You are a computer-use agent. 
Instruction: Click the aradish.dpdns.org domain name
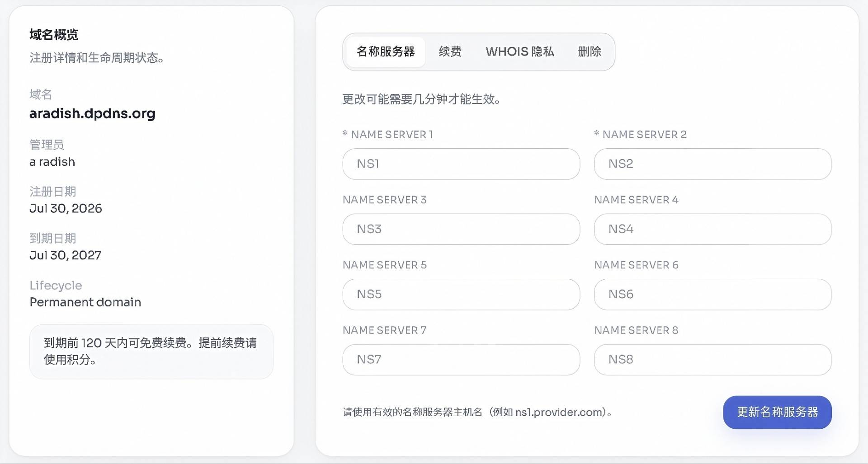tap(92, 113)
